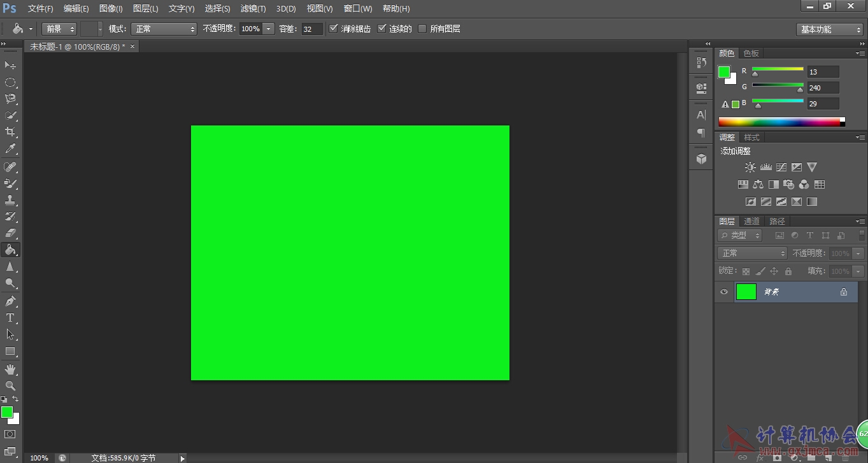This screenshot has width=868, height=463.
Task: Add a Photo Filter adjustment
Action: point(789,184)
